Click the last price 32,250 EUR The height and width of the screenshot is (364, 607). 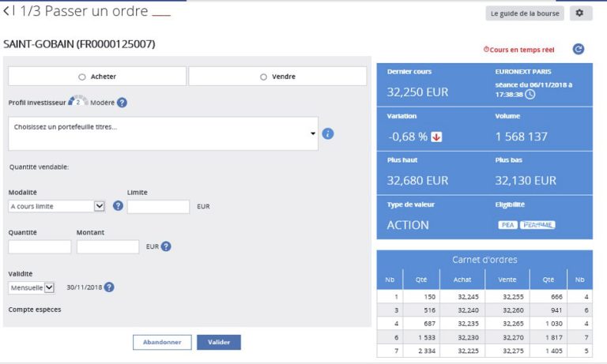(x=417, y=92)
